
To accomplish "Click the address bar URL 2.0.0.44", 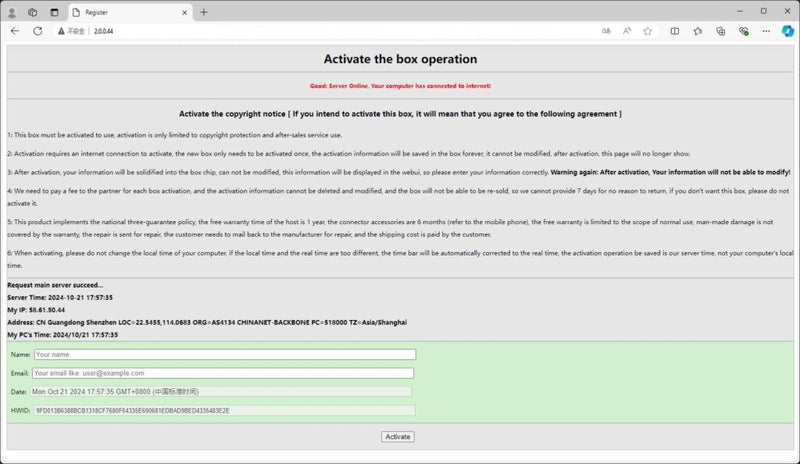I will coord(104,31).
